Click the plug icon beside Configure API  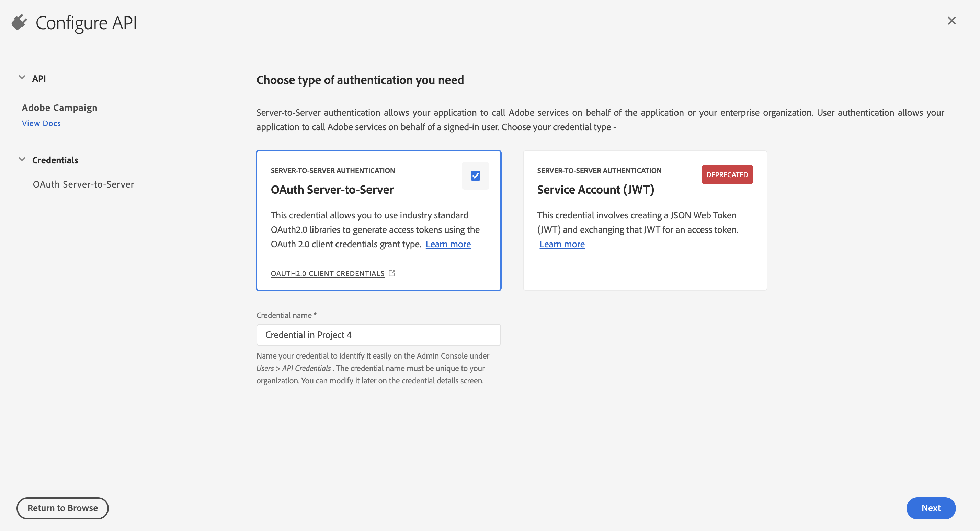pos(19,22)
